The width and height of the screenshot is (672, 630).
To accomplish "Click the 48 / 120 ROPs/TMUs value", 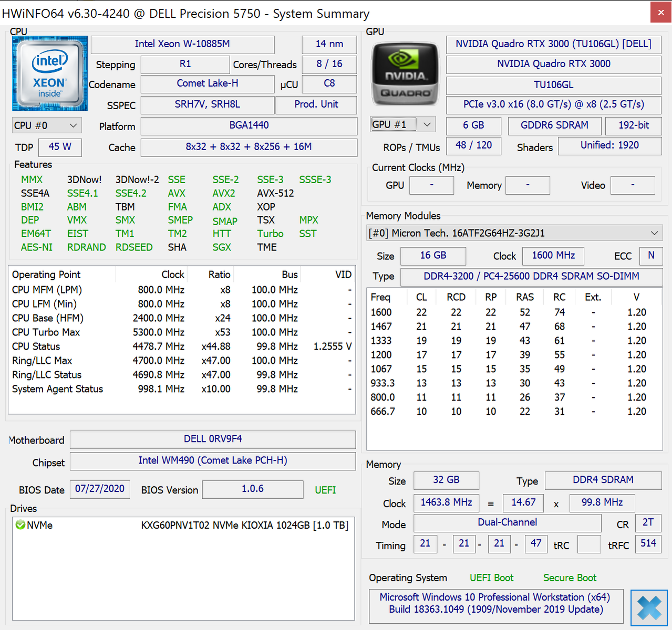I will tap(473, 145).
